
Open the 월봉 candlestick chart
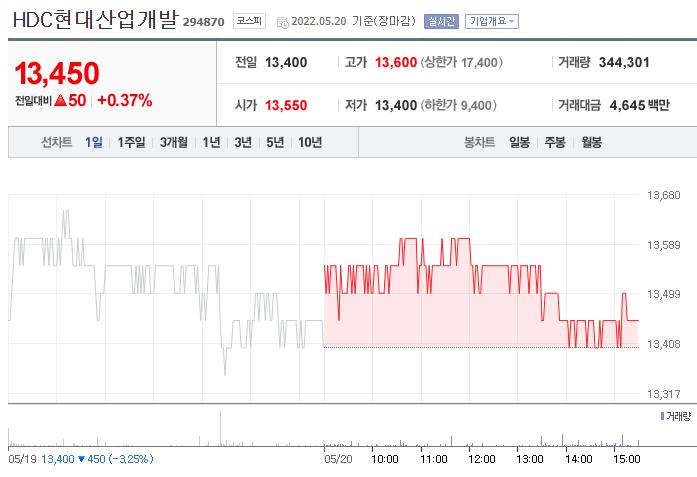[592, 142]
